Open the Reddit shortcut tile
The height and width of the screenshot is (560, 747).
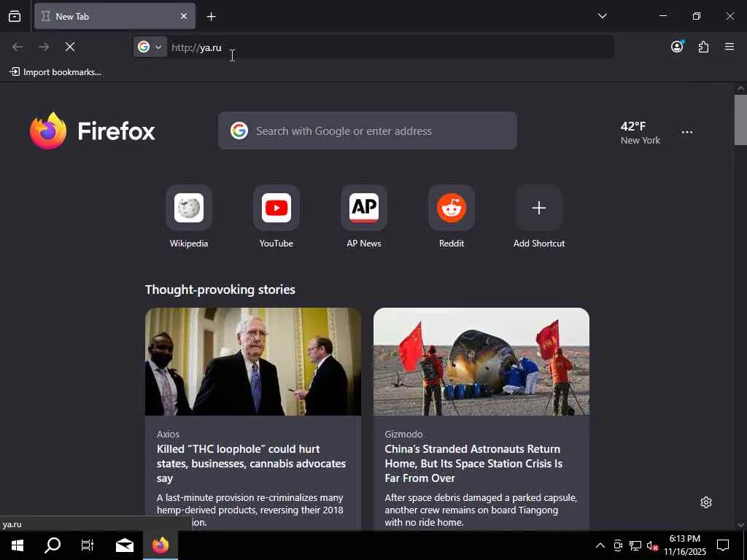click(452, 208)
